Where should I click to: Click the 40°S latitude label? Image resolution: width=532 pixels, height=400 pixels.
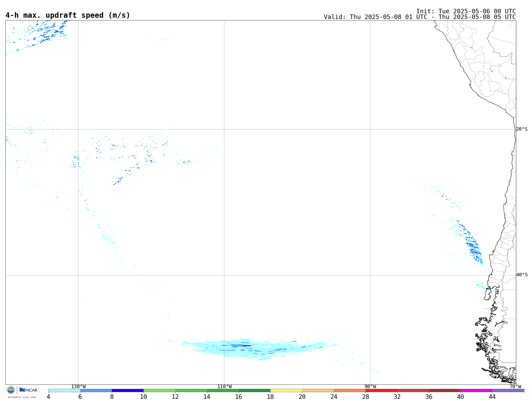tap(522, 275)
